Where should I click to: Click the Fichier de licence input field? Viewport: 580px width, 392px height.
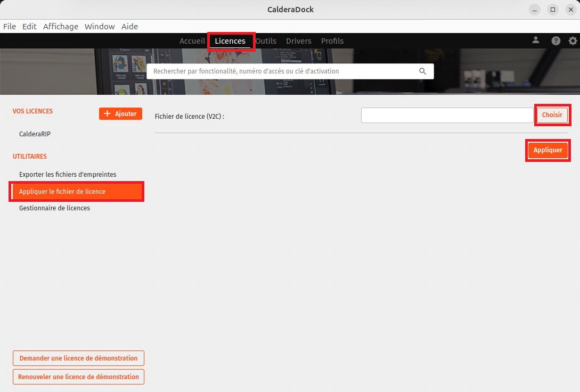447,116
